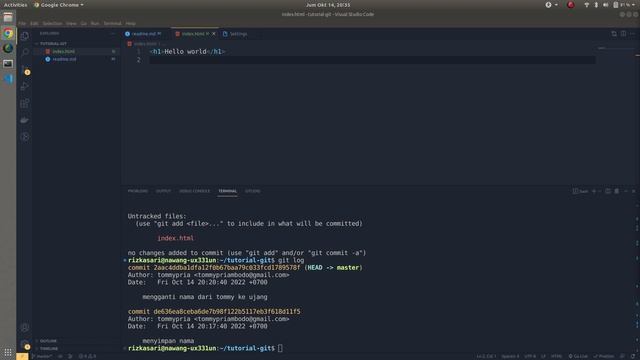Kill terminal using the trash icon
This screenshot has height=360, width=640.
click(x=617, y=191)
